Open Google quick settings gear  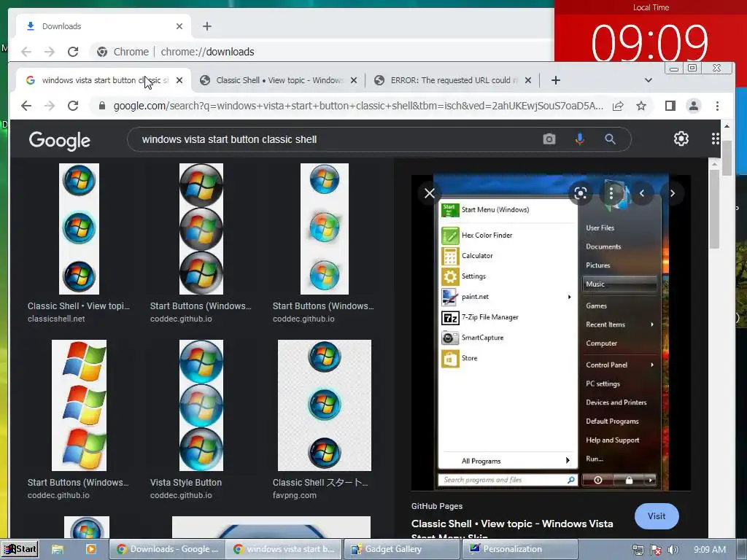coord(681,139)
